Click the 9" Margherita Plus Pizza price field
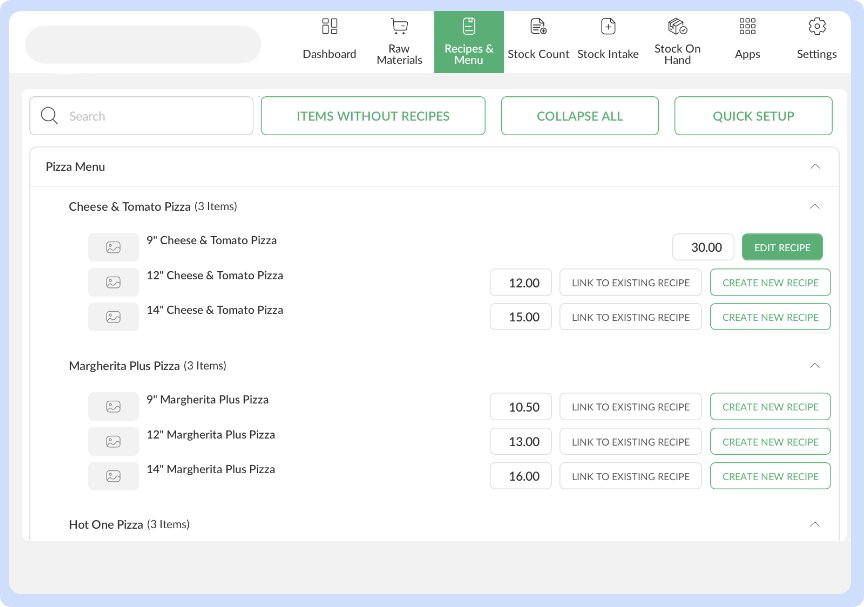The image size is (864, 607). coord(521,407)
